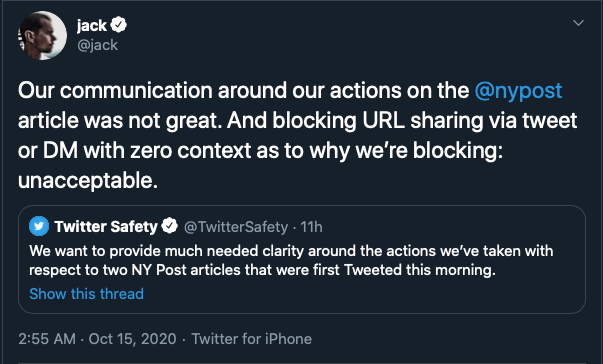Open the quoted Twitter Safety tweet card

(302, 259)
